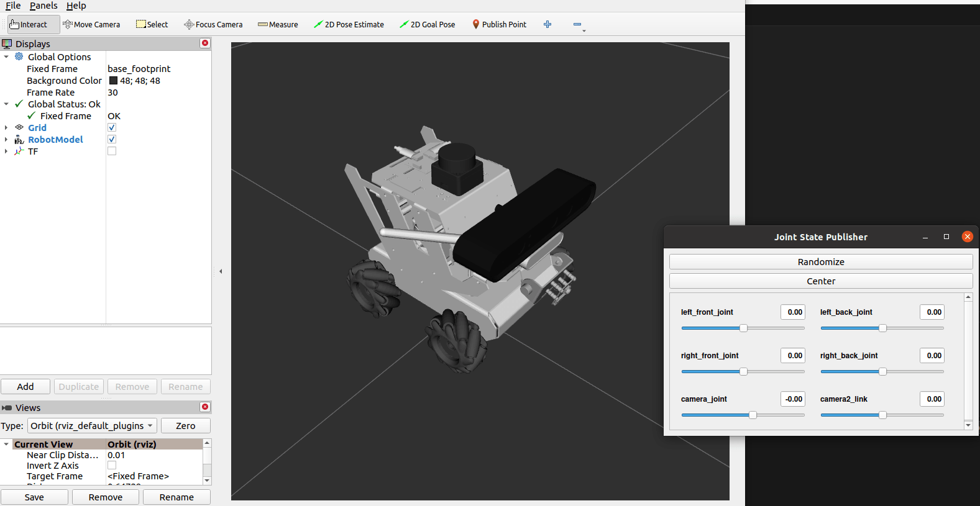
Task: Click the right_back_joint value field
Action: (x=932, y=356)
